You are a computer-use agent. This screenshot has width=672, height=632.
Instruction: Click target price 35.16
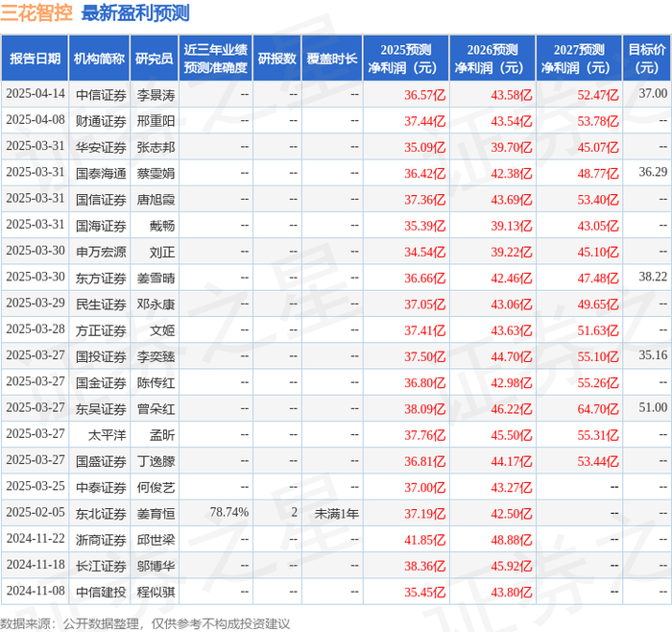click(653, 355)
